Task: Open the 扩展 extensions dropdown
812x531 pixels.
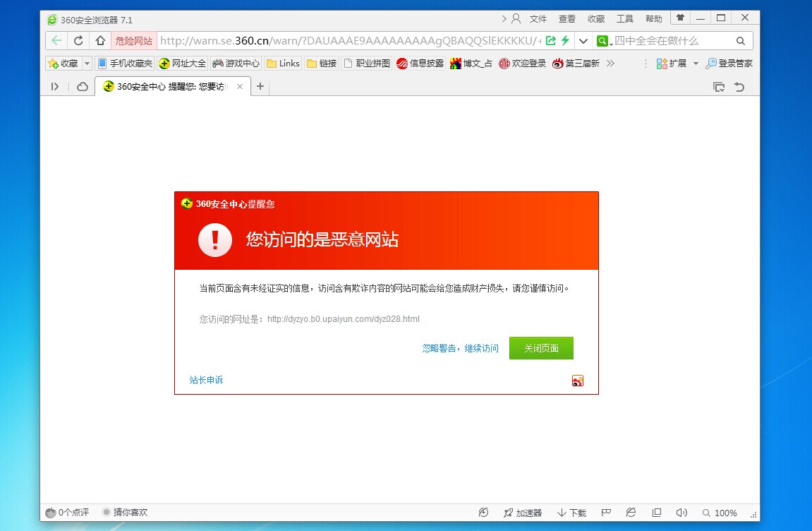Action: [695, 64]
